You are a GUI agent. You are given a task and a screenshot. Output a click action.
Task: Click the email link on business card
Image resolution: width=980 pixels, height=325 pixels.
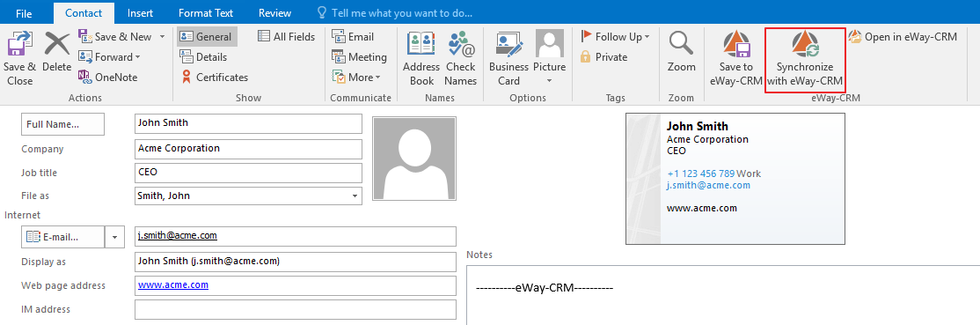[x=708, y=185]
